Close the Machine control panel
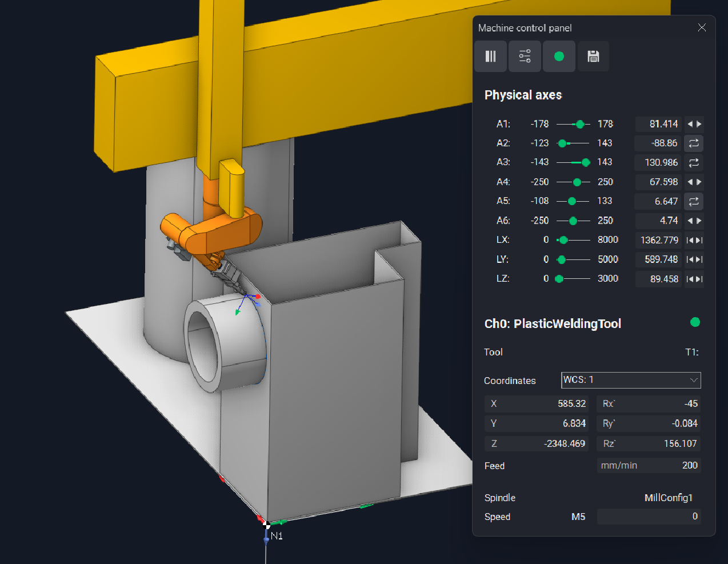728x564 pixels. 702,27
